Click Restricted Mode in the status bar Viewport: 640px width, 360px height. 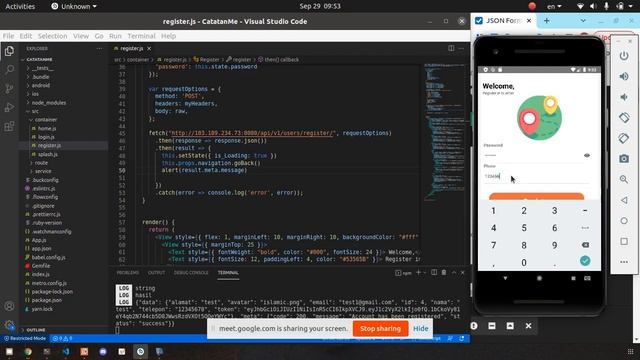pyautogui.click(x=24, y=338)
